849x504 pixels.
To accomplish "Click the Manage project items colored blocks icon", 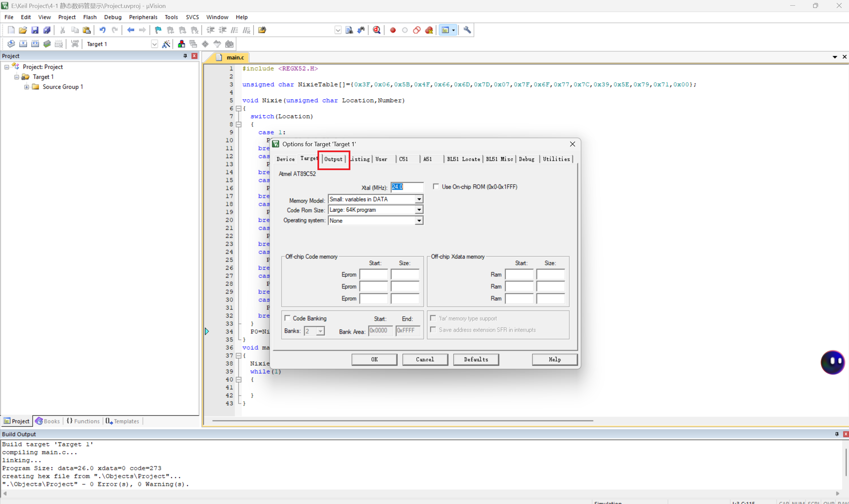I will click(x=182, y=44).
